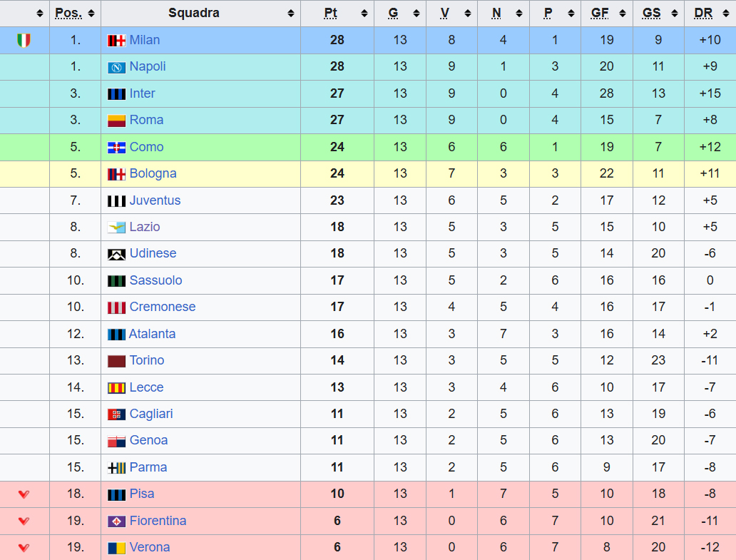This screenshot has width=736, height=560.
Task: Sort table by Pt column arrows
Action: click(364, 14)
